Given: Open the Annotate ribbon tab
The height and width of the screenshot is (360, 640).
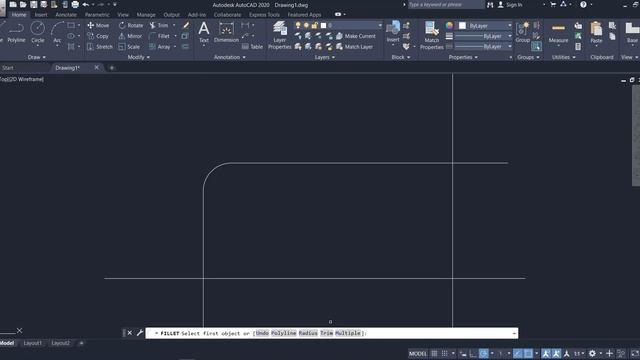Looking at the screenshot, I should [x=66, y=15].
